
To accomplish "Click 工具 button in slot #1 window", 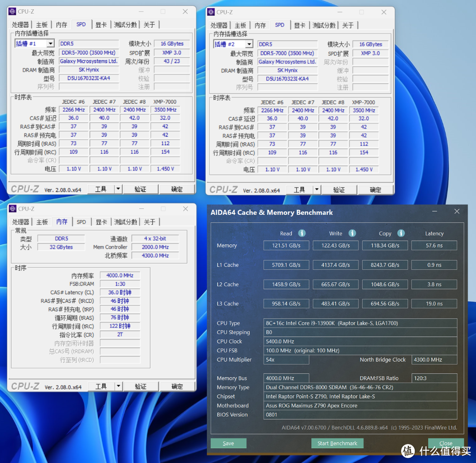I will click(101, 189).
